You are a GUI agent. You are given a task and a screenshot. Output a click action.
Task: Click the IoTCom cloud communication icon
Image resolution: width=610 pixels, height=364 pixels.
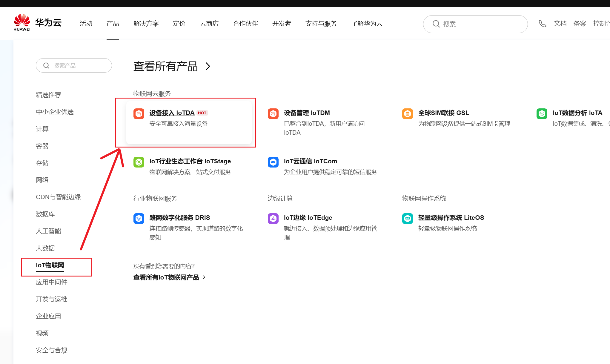pos(273,162)
